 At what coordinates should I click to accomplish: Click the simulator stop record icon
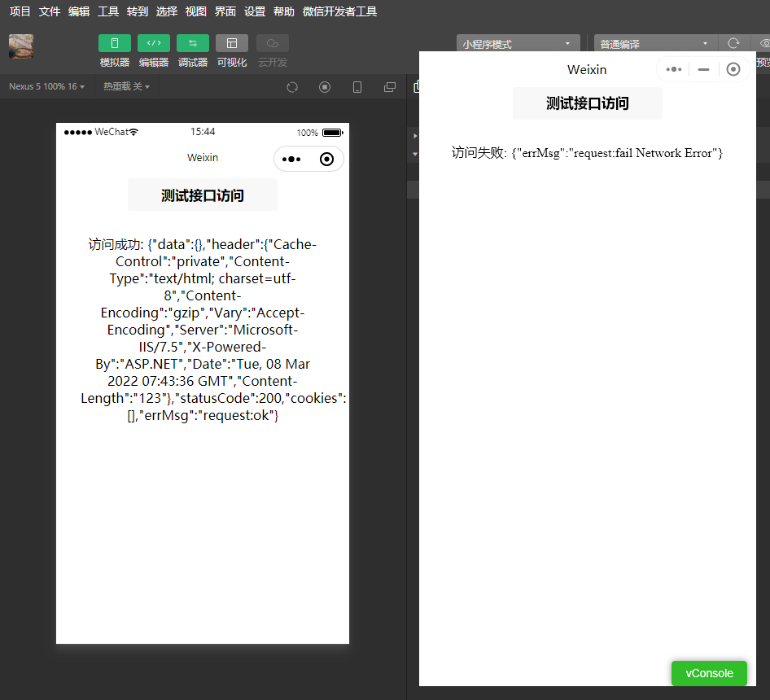(x=325, y=87)
